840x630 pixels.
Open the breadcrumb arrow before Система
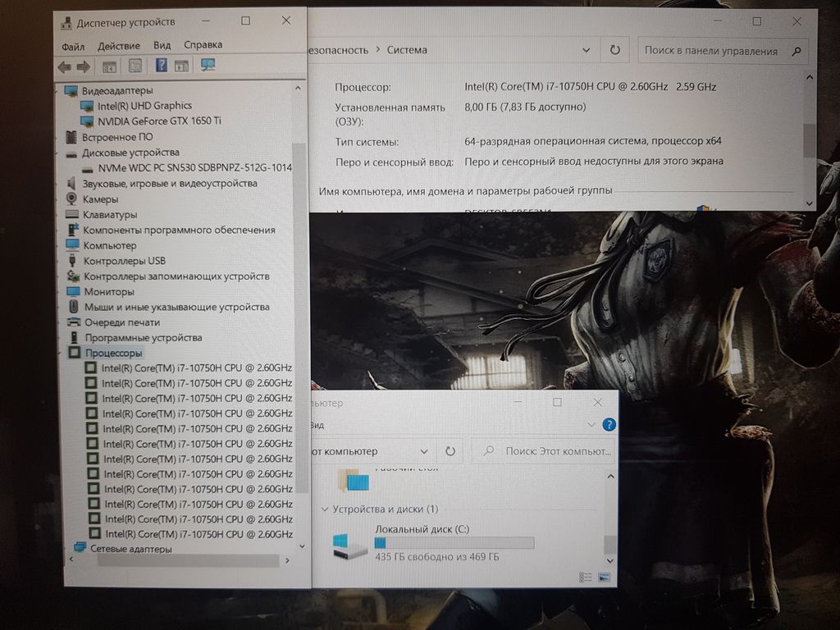pos(377,49)
